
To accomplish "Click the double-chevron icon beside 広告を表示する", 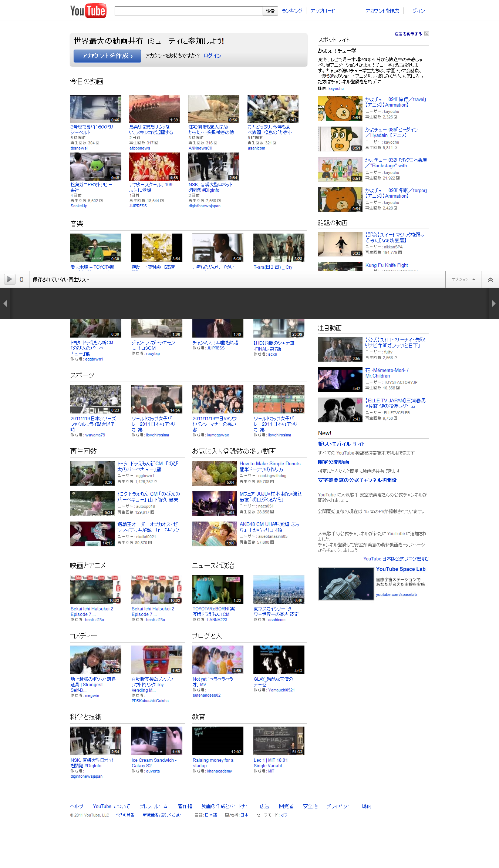I will (x=426, y=34).
